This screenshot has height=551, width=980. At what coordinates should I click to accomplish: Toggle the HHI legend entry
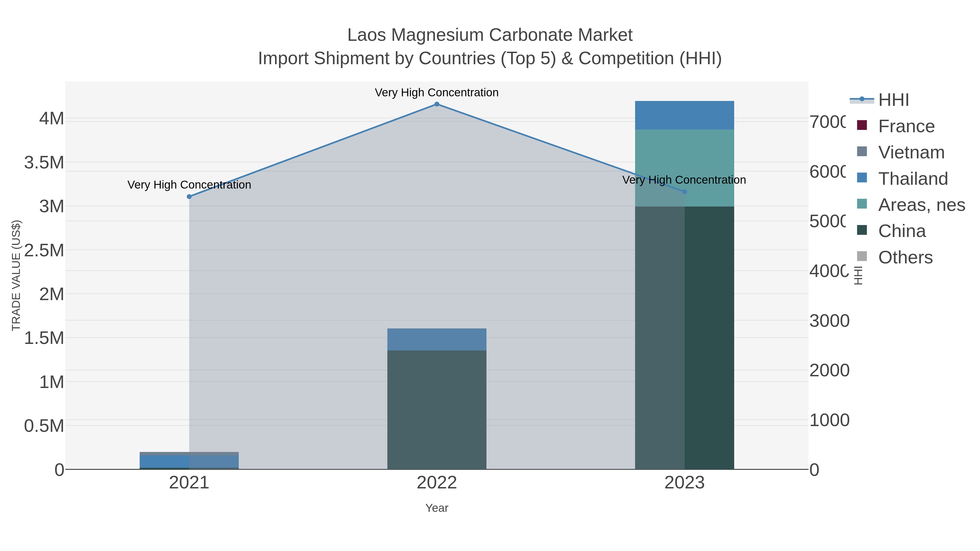[x=880, y=100]
